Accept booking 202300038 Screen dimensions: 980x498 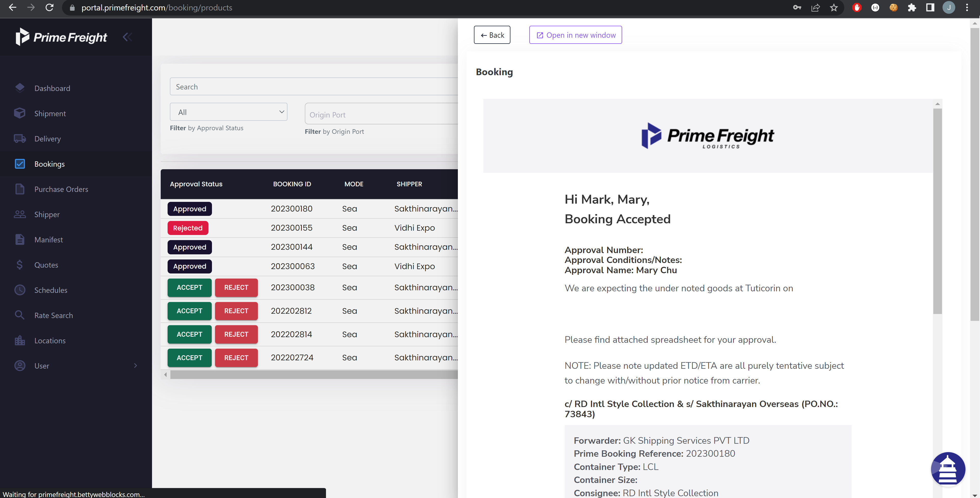[190, 287]
